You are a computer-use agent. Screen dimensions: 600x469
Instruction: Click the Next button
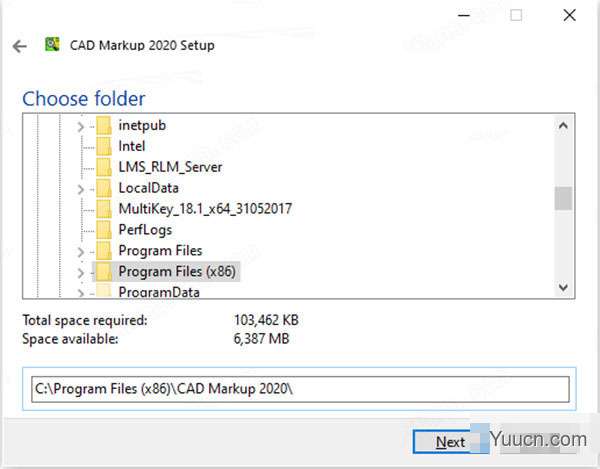[x=450, y=442]
